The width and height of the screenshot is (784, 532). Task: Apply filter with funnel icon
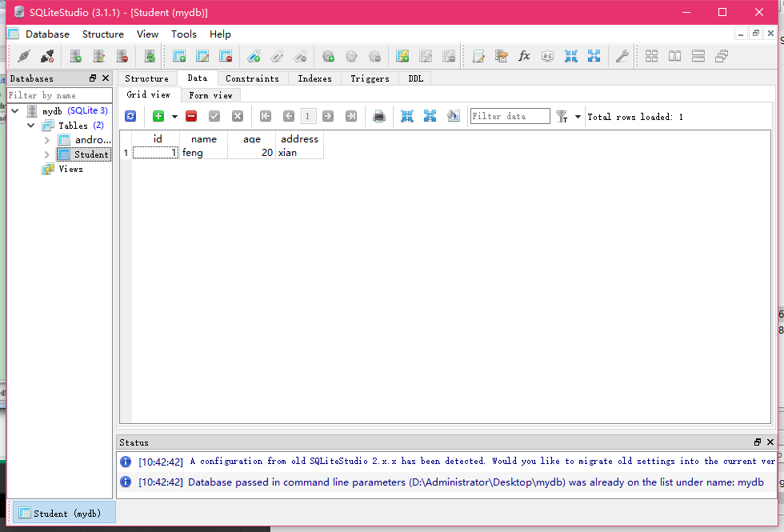tap(562, 117)
